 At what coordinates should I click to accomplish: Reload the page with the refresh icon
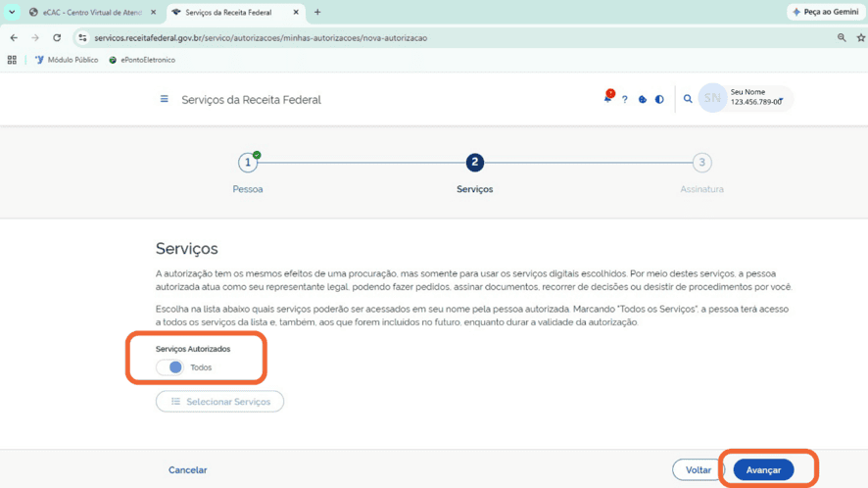point(57,37)
